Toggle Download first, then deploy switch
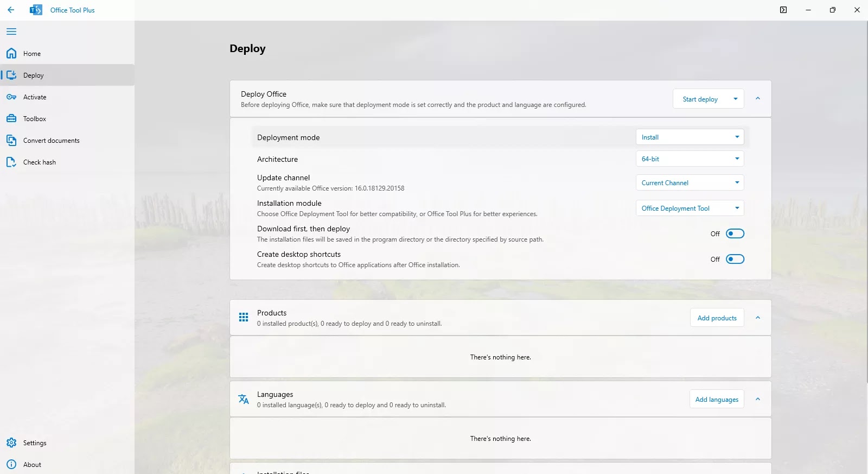 coord(735,233)
